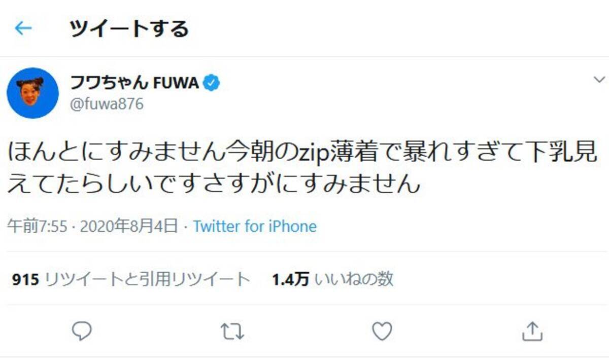Open the Twitter for iPhone link
Image resolution: width=609 pixels, height=364 pixels.
[255, 226]
